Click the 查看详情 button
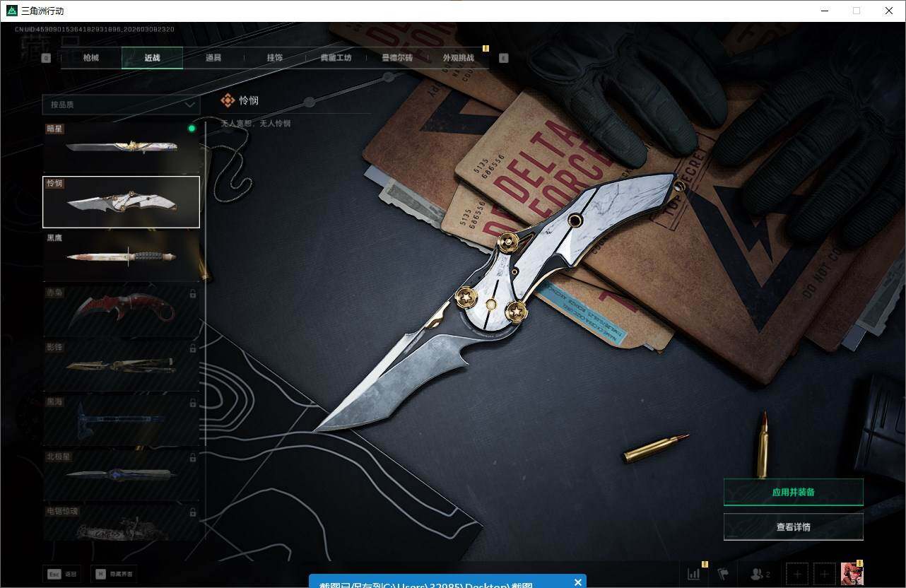Image resolution: width=906 pixels, height=588 pixels. (793, 527)
